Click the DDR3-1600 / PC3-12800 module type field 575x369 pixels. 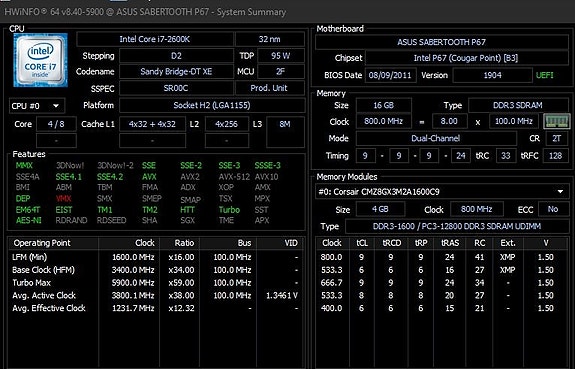tap(457, 226)
